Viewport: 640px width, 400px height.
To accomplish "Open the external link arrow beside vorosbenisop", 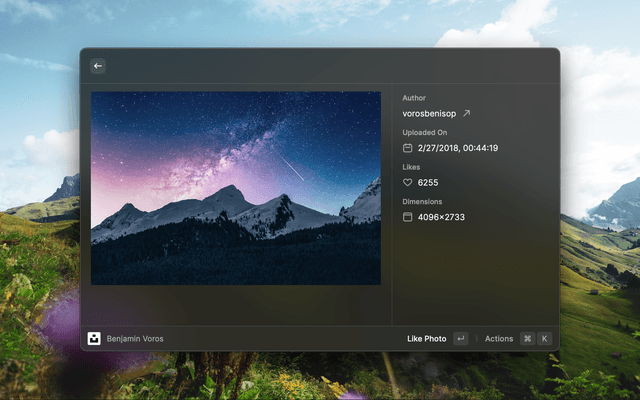I will click(x=466, y=114).
